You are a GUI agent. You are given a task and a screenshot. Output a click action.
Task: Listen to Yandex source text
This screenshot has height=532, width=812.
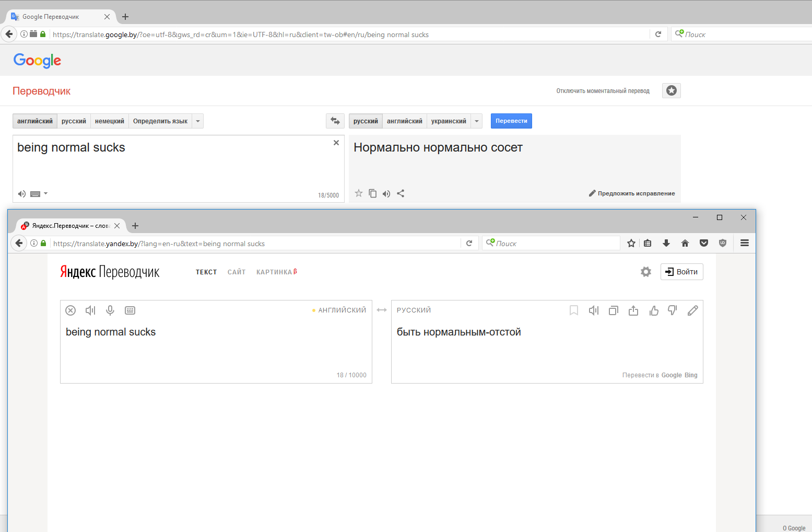click(90, 310)
